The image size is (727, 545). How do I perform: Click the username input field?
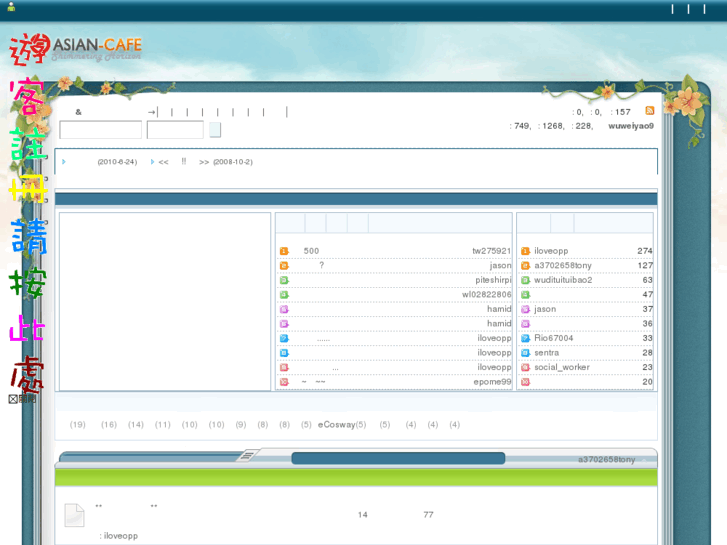(x=101, y=130)
